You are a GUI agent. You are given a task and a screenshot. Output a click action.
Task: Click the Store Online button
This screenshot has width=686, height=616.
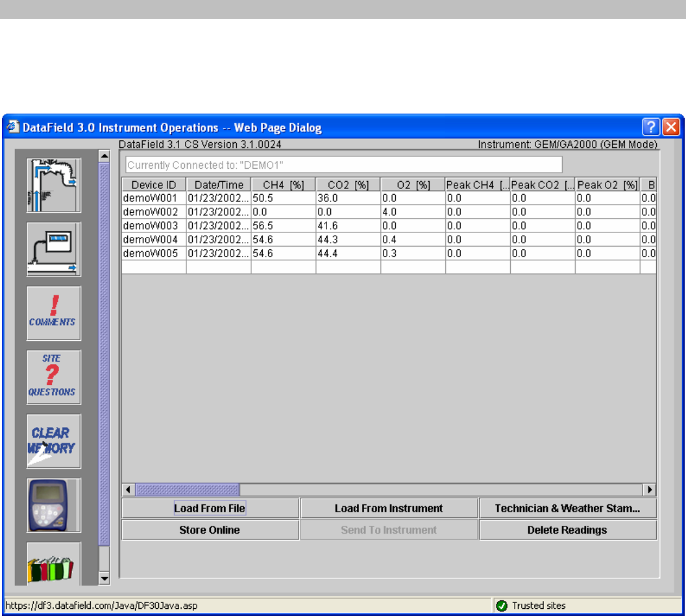click(210, 530)
